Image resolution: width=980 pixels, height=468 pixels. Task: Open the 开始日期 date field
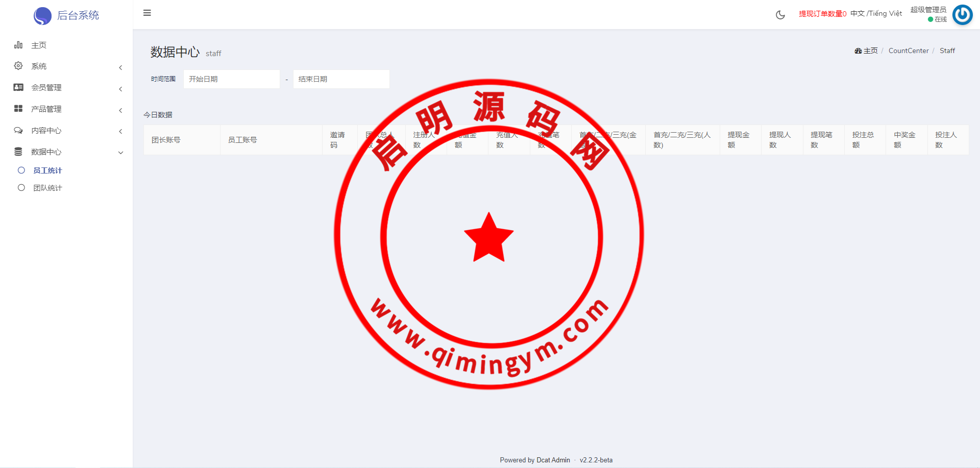(231, 79)
